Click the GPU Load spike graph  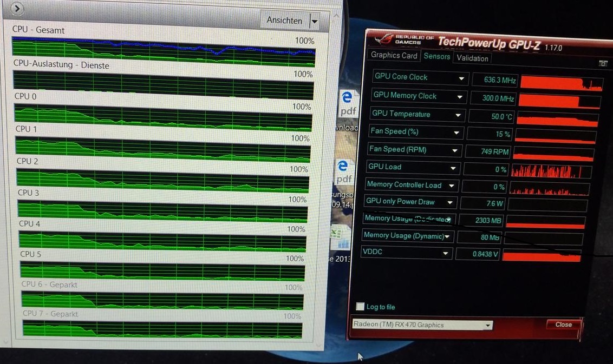pyautogui.click(x=551, y=171)
